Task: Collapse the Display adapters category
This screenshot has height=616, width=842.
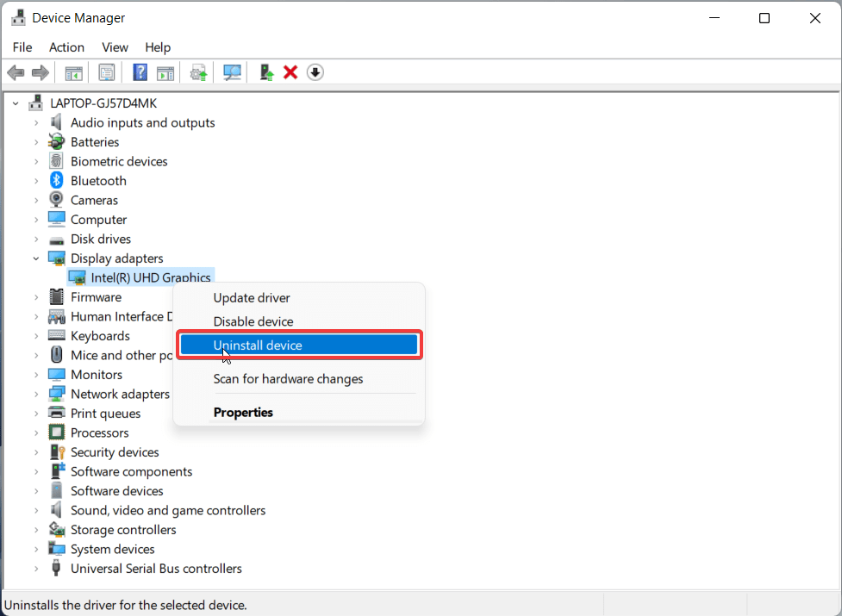Action: pos(36,258)
